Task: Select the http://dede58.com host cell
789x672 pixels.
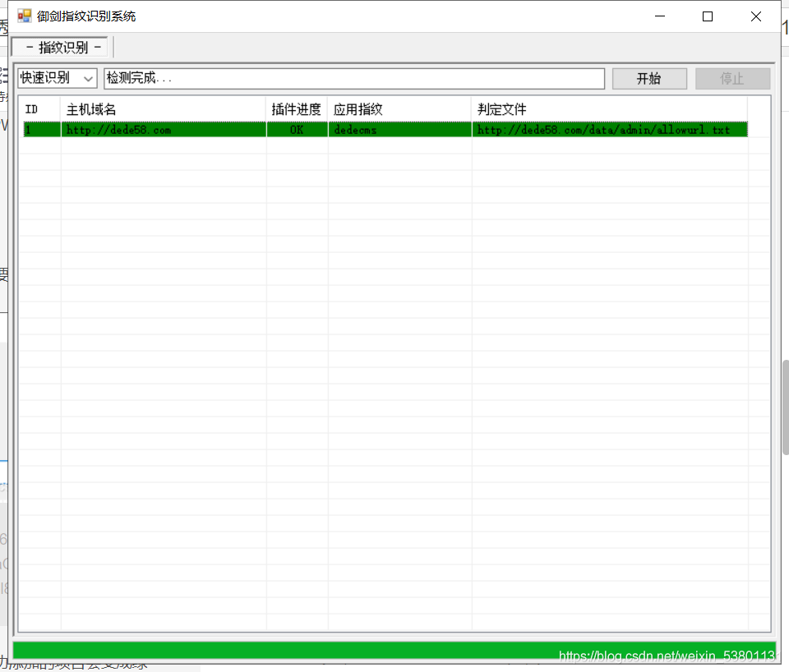Action: click(x=164, y=130)
